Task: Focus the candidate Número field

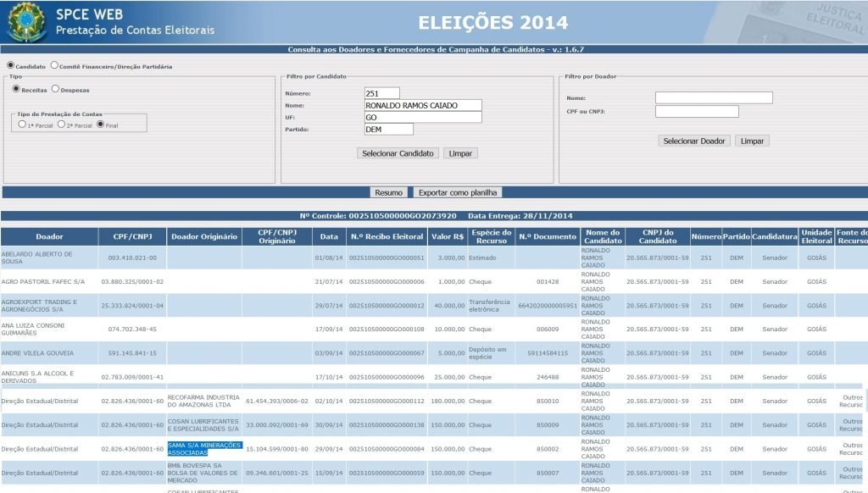Action: [381, 93]
